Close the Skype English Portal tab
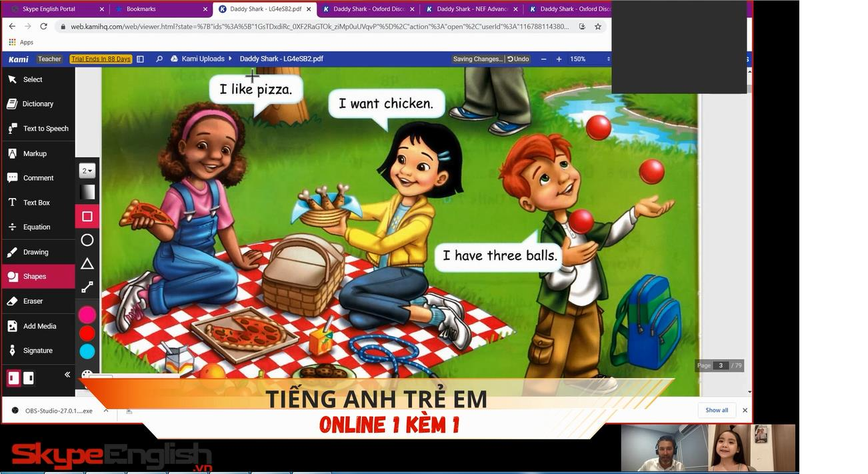Image resolution: width=868 pixels, height=474 pixels. pos(101,9)
